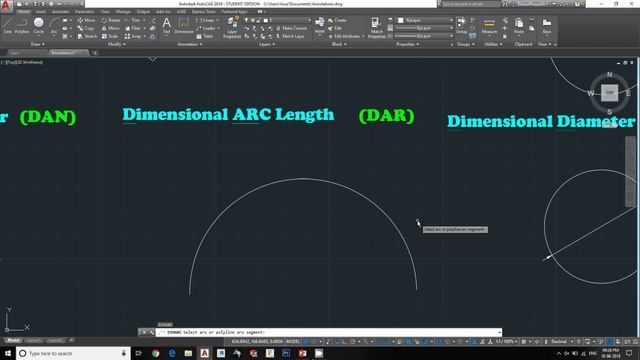Activate the Rotate command

tap(111, 20)
